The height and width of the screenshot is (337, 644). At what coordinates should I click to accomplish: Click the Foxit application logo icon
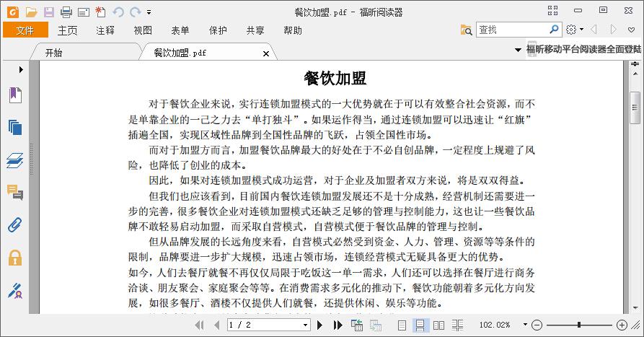[x=13, y=12]
